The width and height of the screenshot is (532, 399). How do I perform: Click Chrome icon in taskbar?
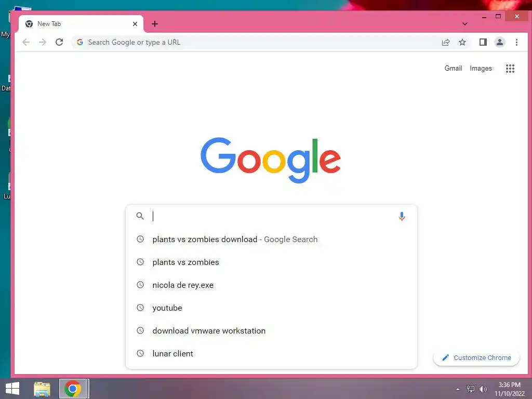[73, 389]
